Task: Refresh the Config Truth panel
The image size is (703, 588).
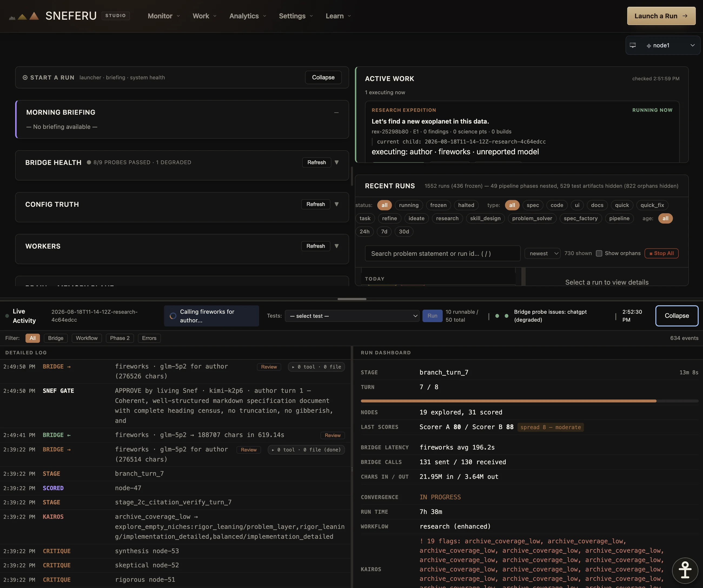Action: 315,204
